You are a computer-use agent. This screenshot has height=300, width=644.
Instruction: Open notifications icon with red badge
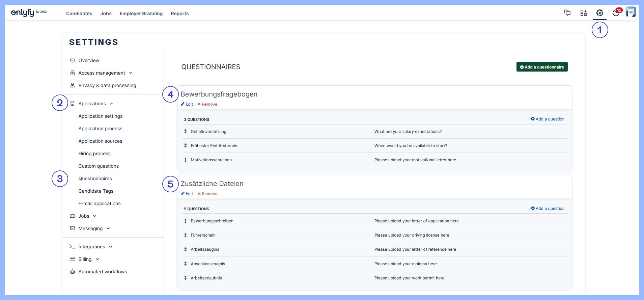point(616,13)
